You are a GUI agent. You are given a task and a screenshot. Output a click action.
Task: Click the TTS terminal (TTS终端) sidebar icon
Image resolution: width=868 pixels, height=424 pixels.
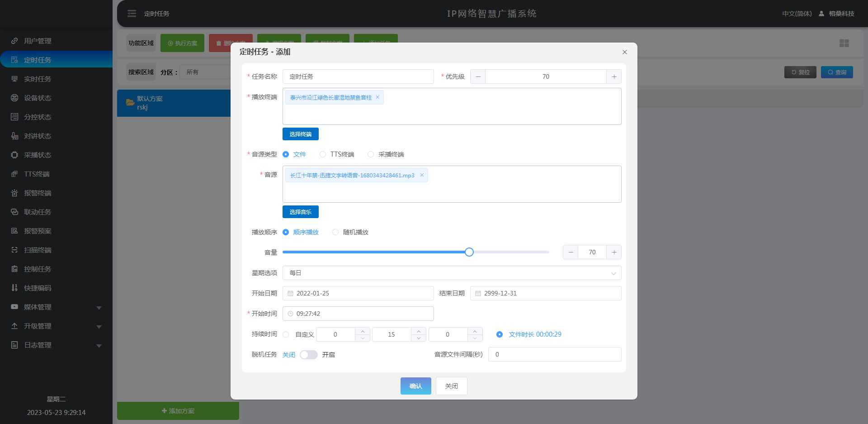tap(14, 174)
